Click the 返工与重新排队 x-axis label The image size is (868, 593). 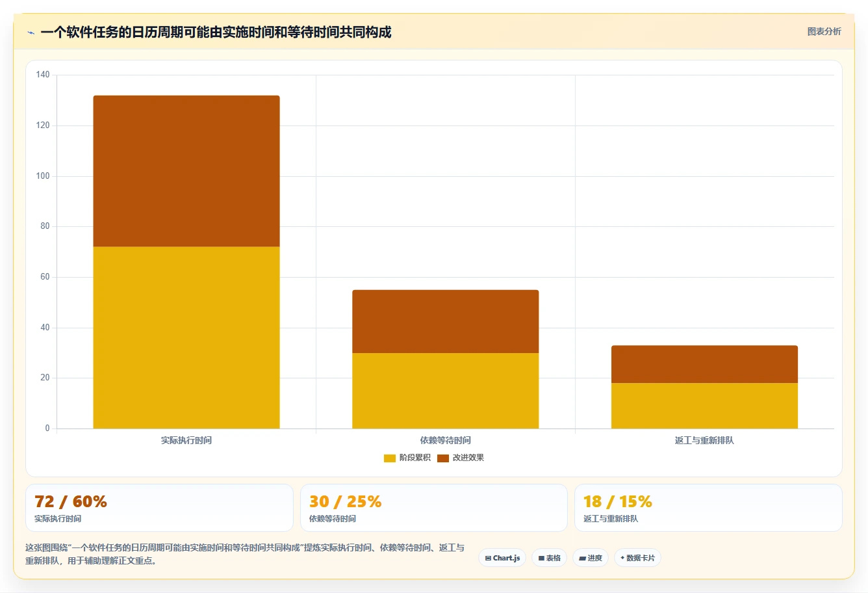704,440
